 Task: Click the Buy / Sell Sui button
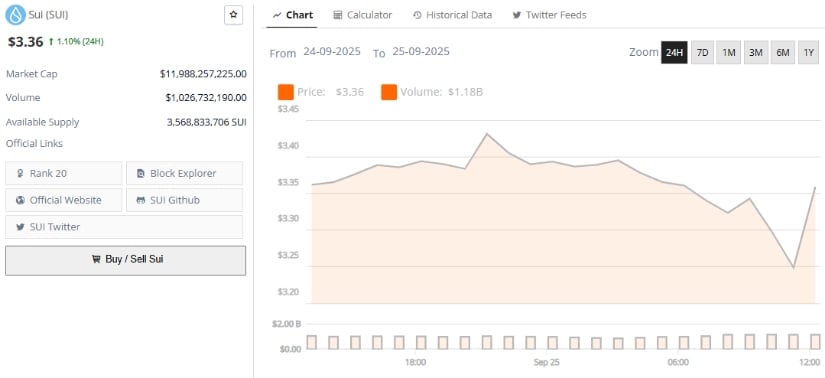click(125, 260)
